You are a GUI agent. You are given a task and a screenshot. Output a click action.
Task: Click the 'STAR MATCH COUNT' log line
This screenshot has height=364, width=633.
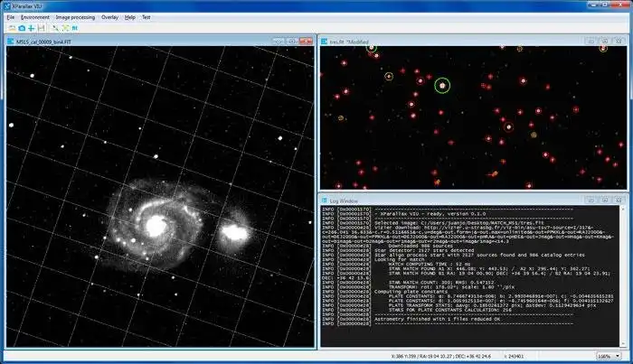coord(441,282)
